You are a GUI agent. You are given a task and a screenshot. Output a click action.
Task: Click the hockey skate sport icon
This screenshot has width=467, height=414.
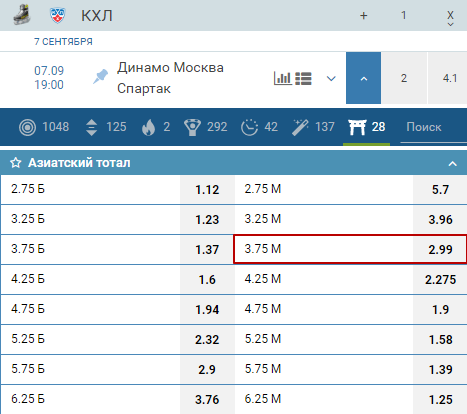[22, 15]
